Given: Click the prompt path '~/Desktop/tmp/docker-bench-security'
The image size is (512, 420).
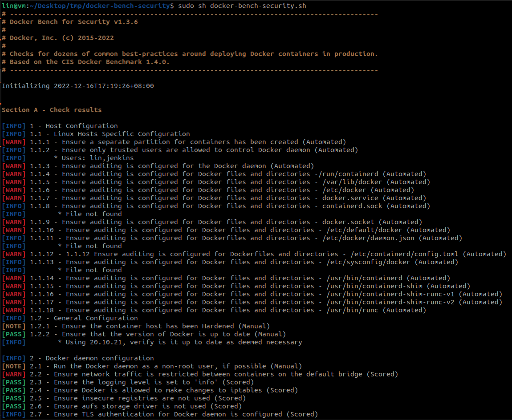Looking at the screenshot, I should [100, 6].
